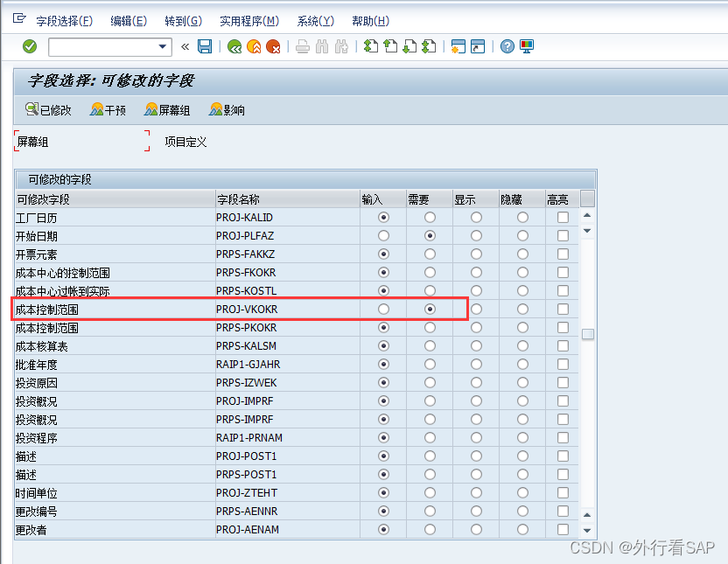Click the window menu icon beside 字段选择
The height and width of the screenshot is (564, 728).
(19, 18)
